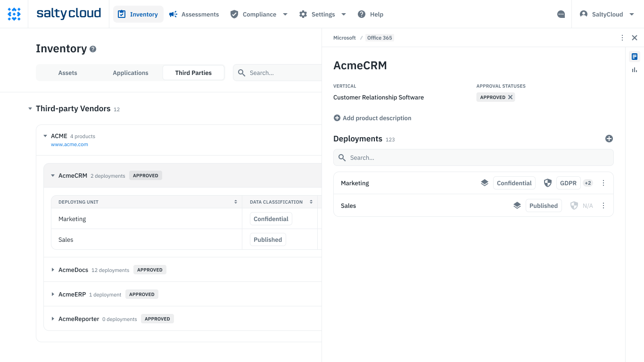Viewport: 644px width, 362px height.
Task: Sort by the Deploying Unit column
Action: tap(236, 202)
